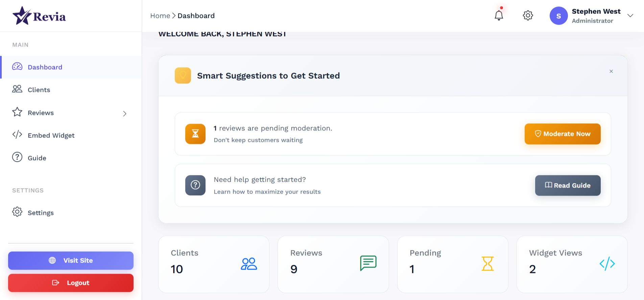Expand the Reviews submenu chevron
644x300 pixels.
[125, 114]
